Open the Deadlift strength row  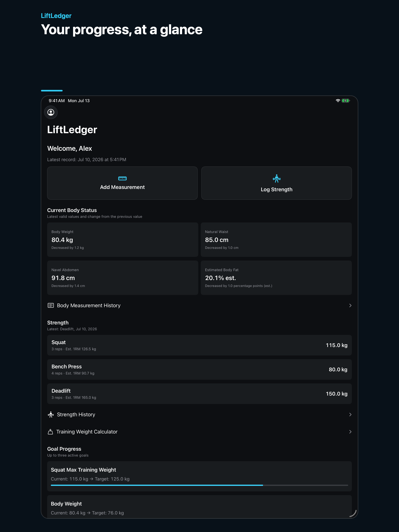click(199, 394)
